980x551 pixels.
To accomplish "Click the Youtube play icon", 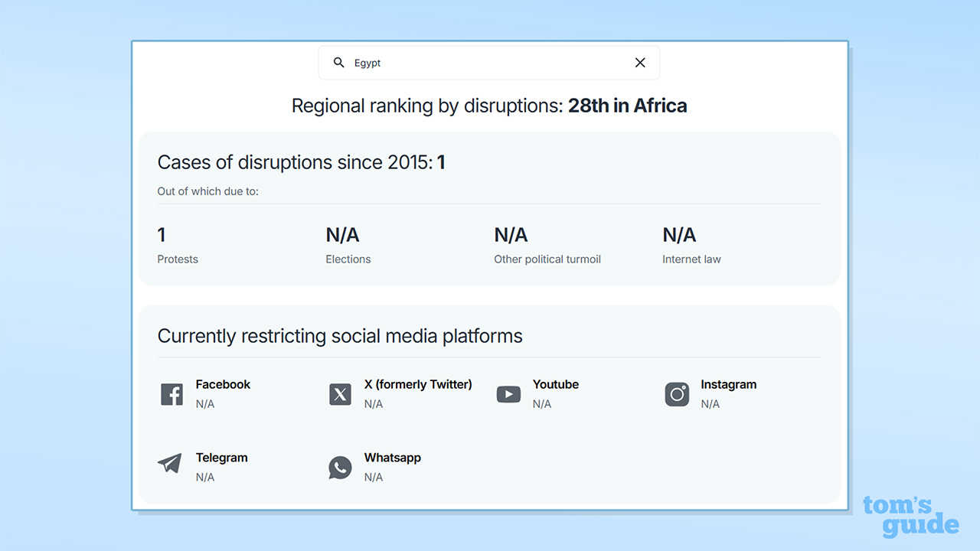I will tap(508, 394).
